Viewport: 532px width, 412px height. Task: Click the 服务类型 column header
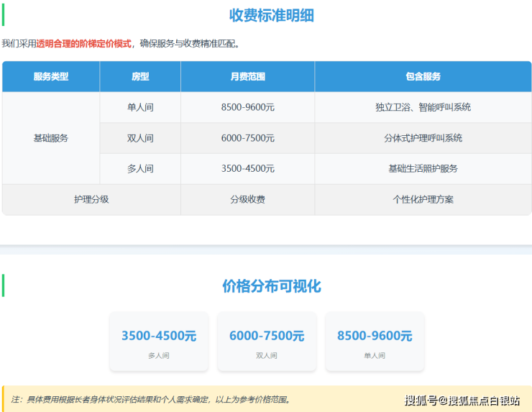[51, 76]
